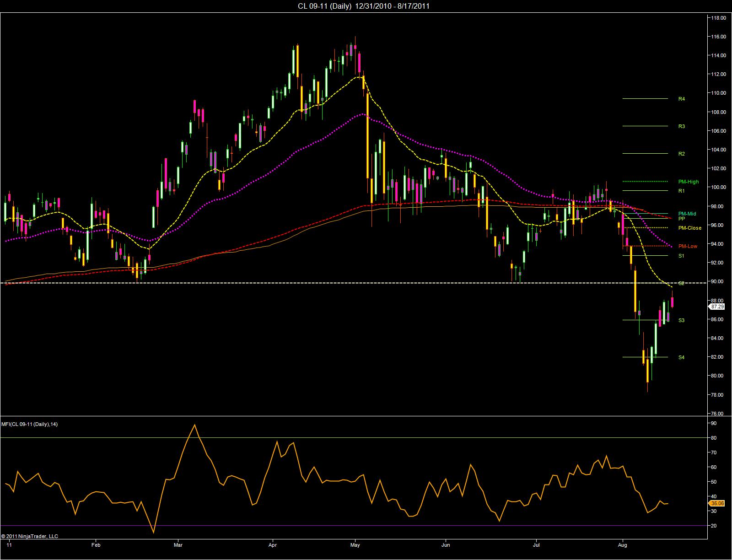Click the PP pivot point label
This screenshot has height=560, width=732.
[x=681, y=219]
